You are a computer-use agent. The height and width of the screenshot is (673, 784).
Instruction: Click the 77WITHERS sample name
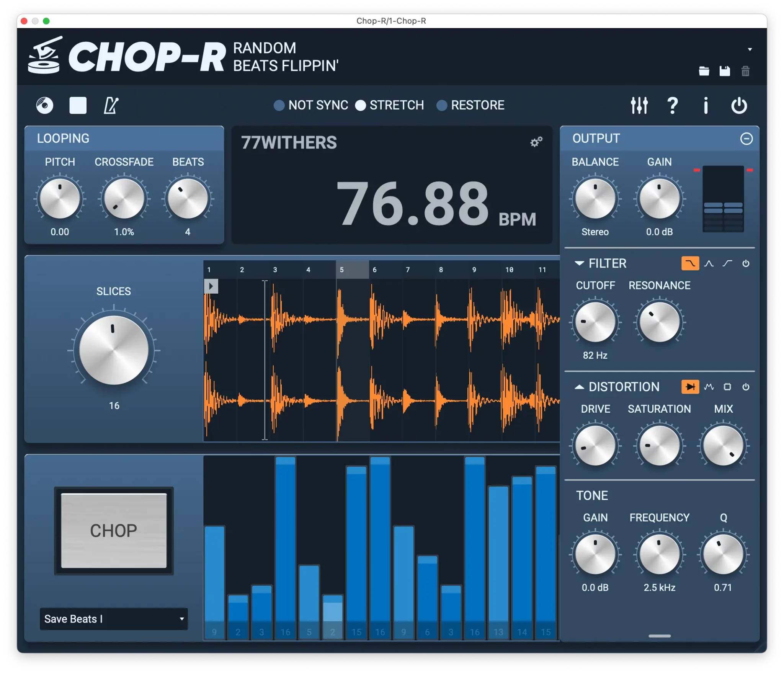tap(289, 142)
